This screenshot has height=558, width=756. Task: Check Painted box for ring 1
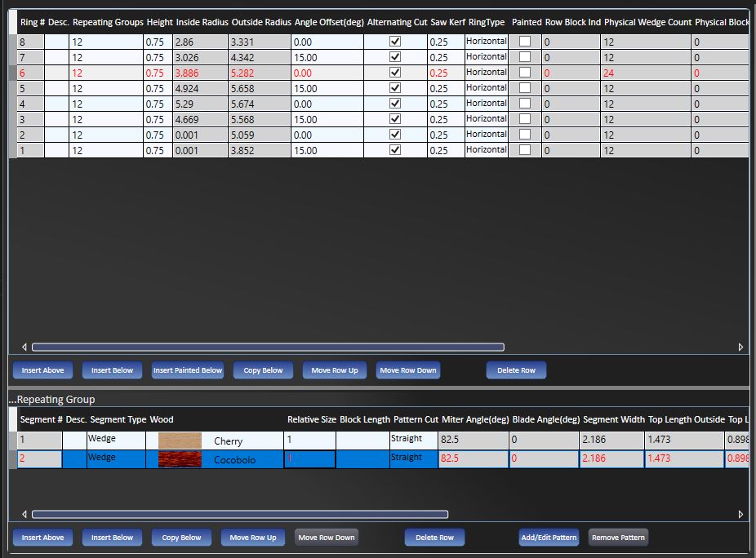click(525, 150)
